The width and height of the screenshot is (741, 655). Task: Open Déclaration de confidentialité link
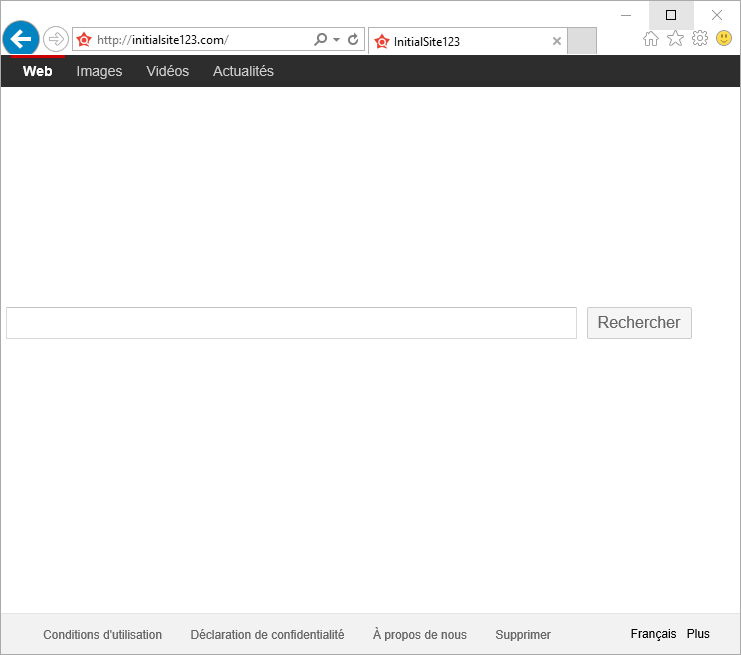(x=267, y=635)
